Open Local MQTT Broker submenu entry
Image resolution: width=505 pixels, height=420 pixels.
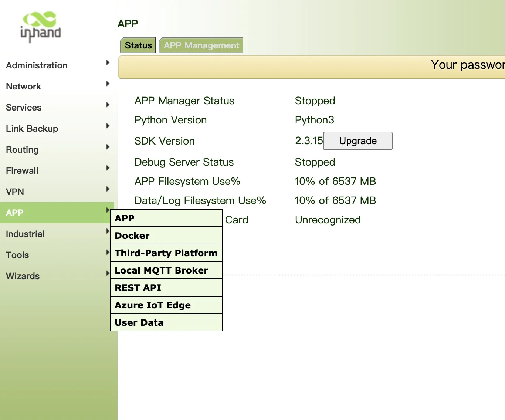coord(166,270)
